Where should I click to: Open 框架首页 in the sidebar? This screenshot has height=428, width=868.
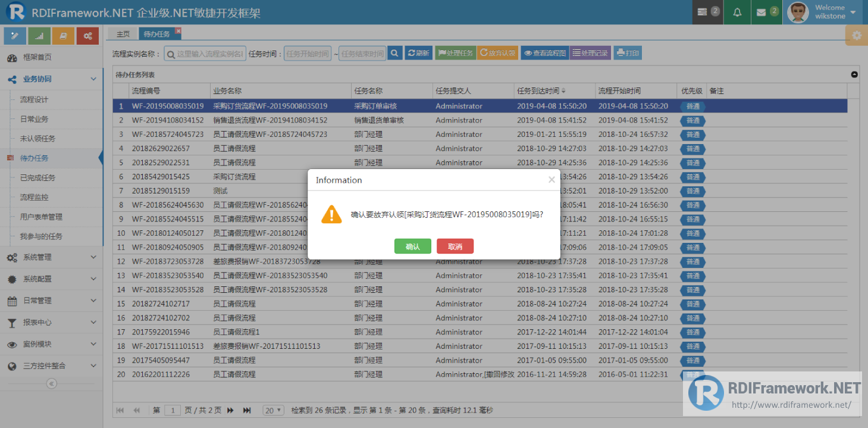(x=51, y=57)
